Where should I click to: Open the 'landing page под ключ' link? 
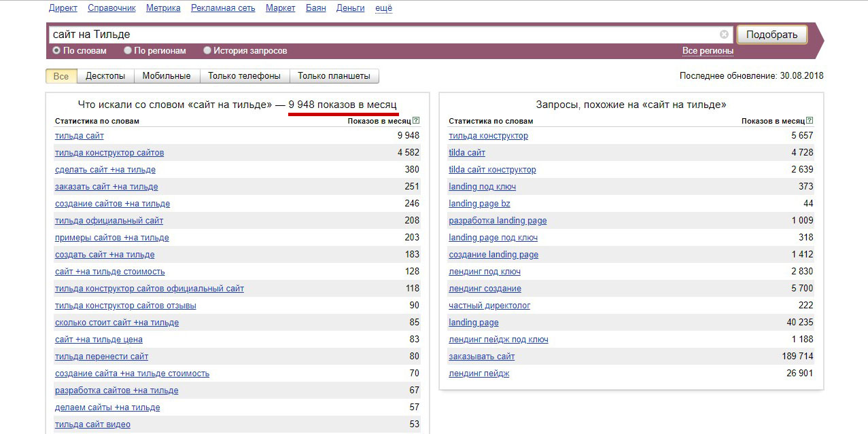click(x=493, y=238)
